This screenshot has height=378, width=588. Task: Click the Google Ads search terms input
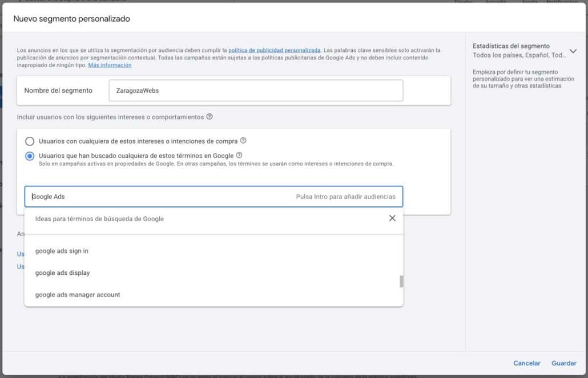click(x=160, y=197)
